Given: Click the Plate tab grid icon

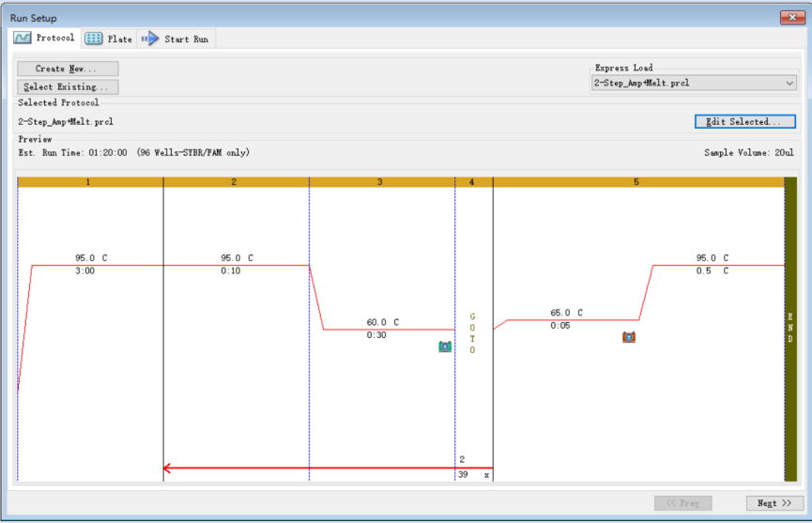Looking at the screenshot, I should pos(93,38).
